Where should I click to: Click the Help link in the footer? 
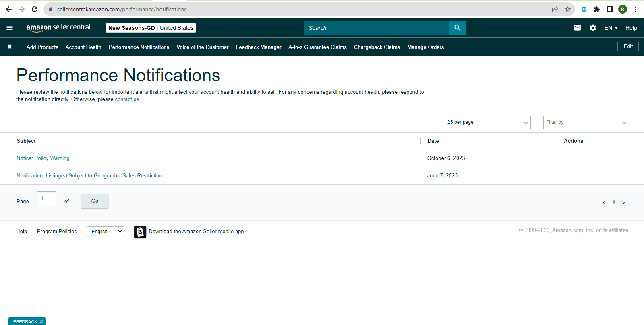22,232
